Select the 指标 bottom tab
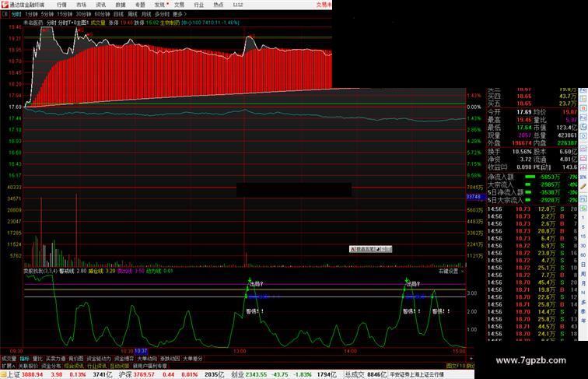The width and height of the screenshot is (588, 379). click(x=24, y=359)
